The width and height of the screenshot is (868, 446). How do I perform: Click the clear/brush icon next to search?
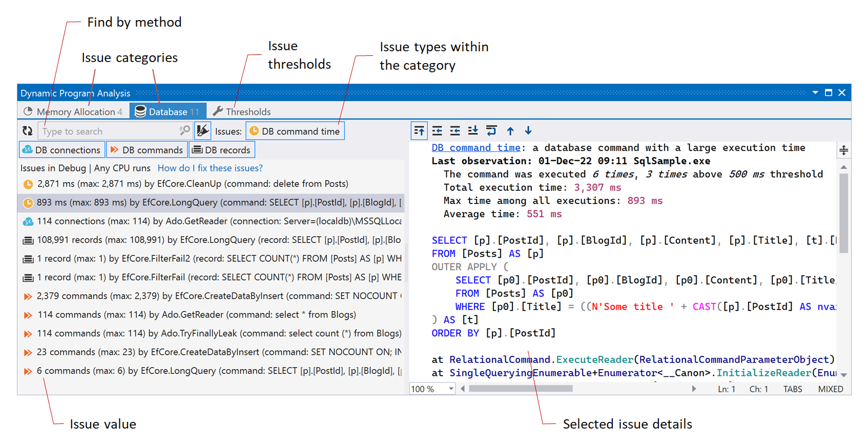(x=203, y=131)
